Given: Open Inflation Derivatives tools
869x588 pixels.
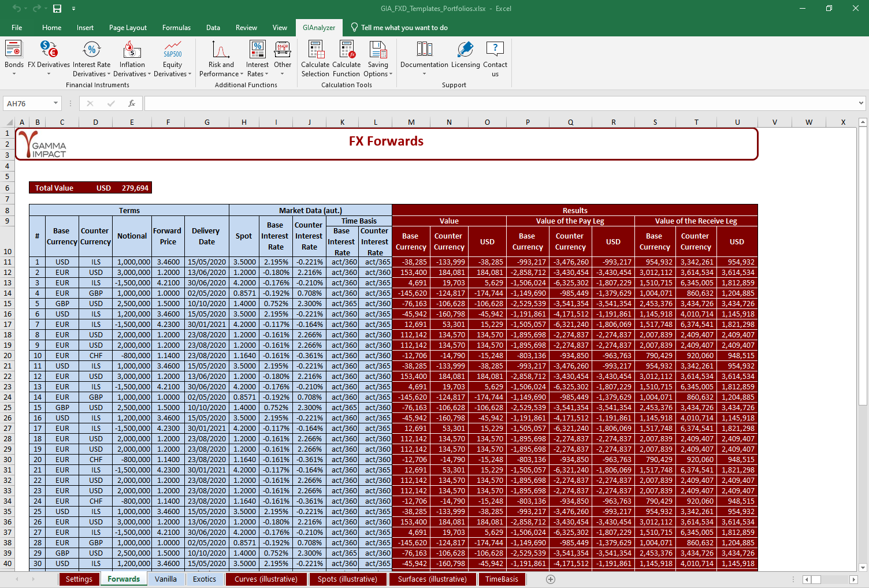Looking at the screenshot, I should click(x=132, y=58).
